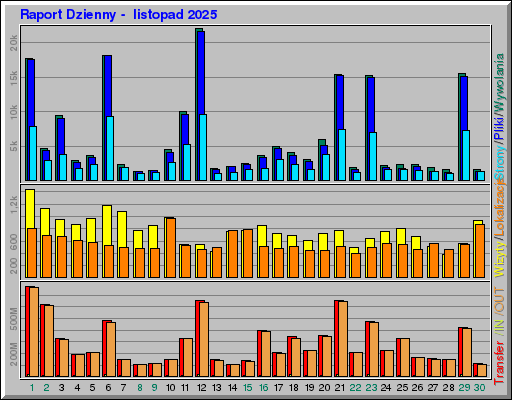Click day label "16" on the x-axis
The width and height of the screenshot is (512, 400).
coord(263,388)
